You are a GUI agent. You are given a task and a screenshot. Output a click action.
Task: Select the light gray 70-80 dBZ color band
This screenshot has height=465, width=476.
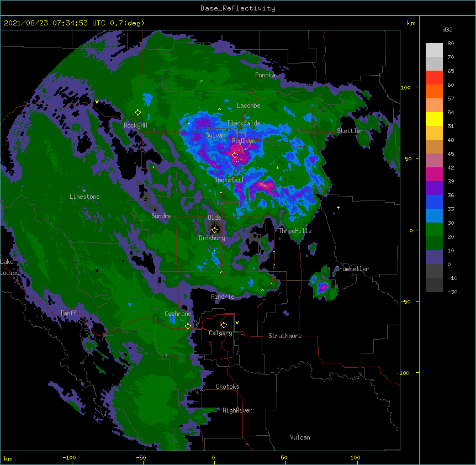tap(434, 50)
